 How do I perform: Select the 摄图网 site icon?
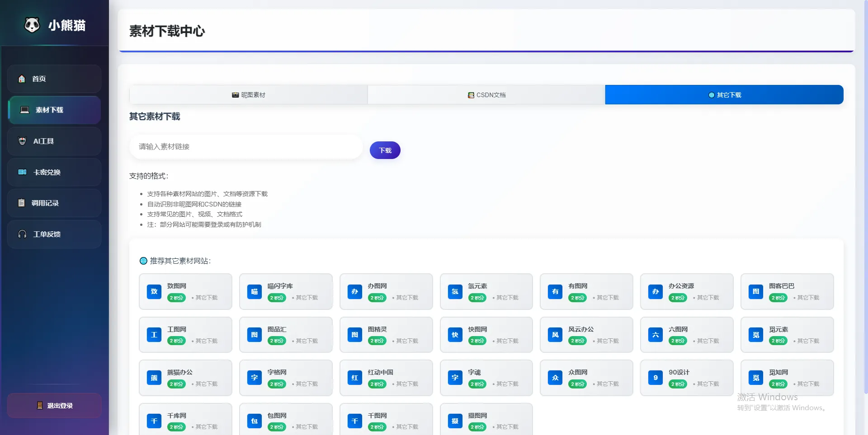455,421
